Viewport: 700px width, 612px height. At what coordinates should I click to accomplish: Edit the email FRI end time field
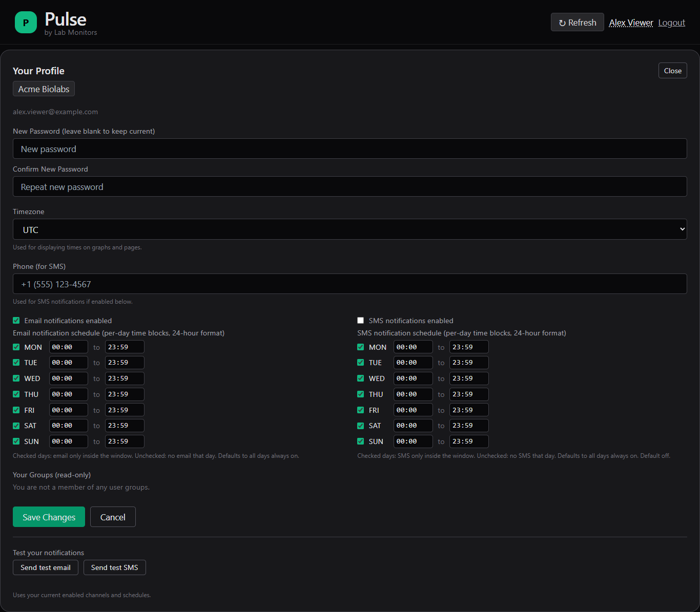click(x=125, y=410)
